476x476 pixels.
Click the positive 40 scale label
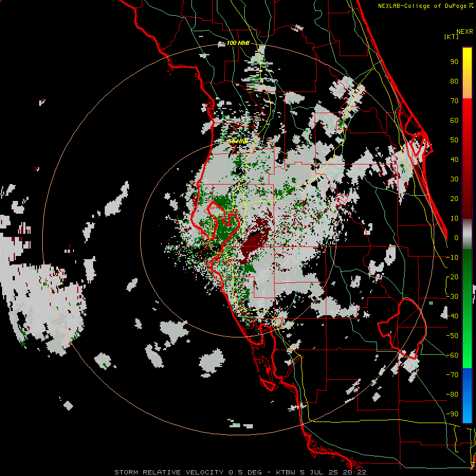pos(454,159)
